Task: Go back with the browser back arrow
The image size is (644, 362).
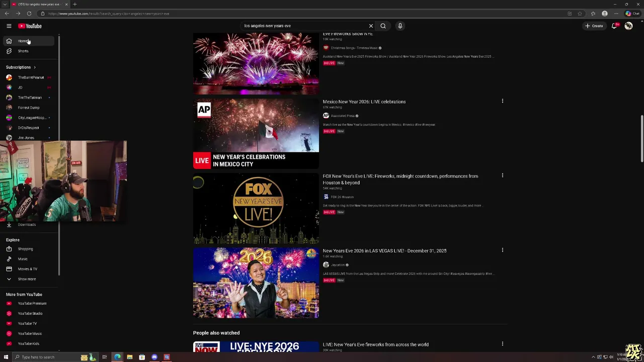Action: coord(8,14)
